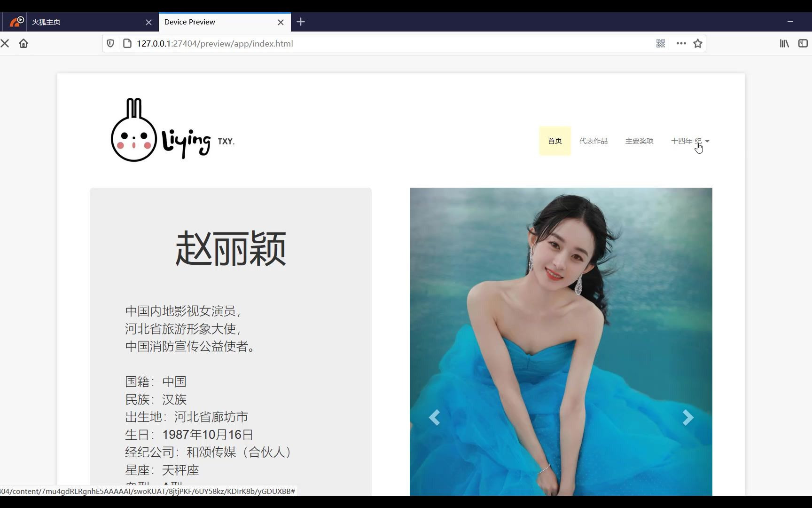812x508 pixels.
Task: Open a new tab with the plus button
Action: (301, 22)
